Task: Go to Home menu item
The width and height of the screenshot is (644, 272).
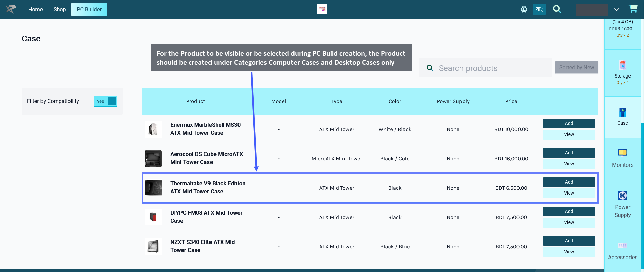Action: [35, 9]
